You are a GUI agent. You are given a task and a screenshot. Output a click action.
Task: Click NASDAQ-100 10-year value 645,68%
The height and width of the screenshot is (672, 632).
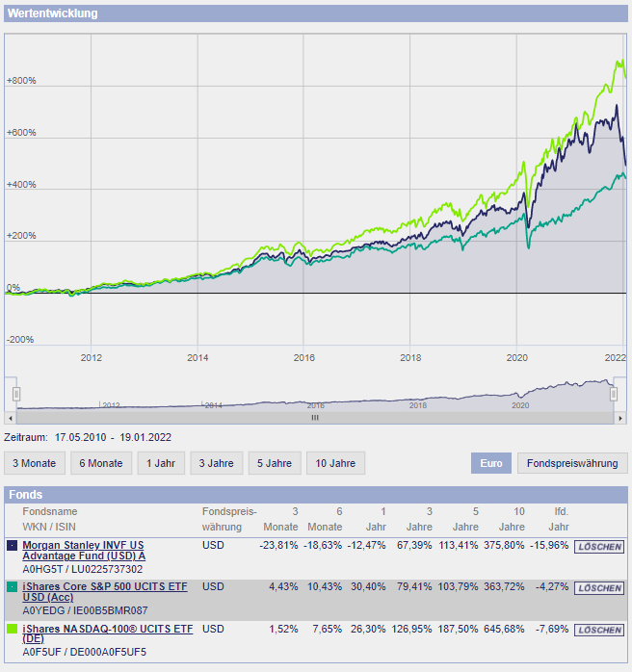point(504,629)
